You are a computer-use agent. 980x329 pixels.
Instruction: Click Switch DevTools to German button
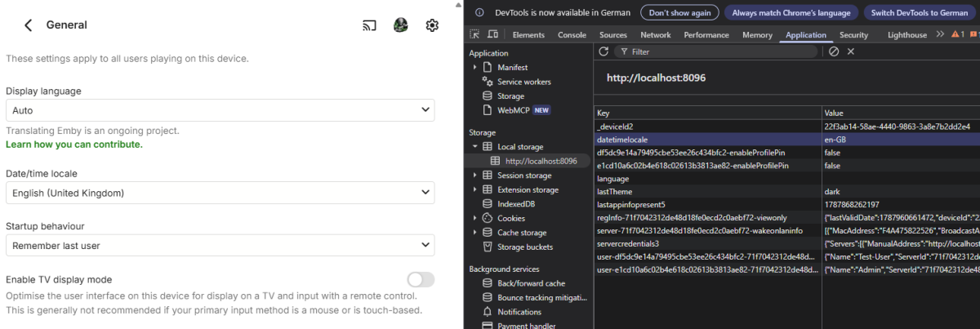click(919, 12)
